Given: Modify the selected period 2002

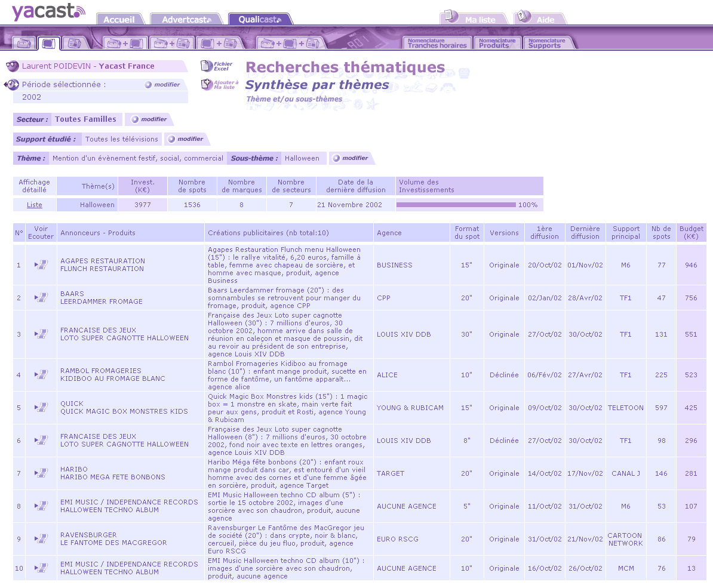Looking at the screenshot, I should [x=162, y=85].
